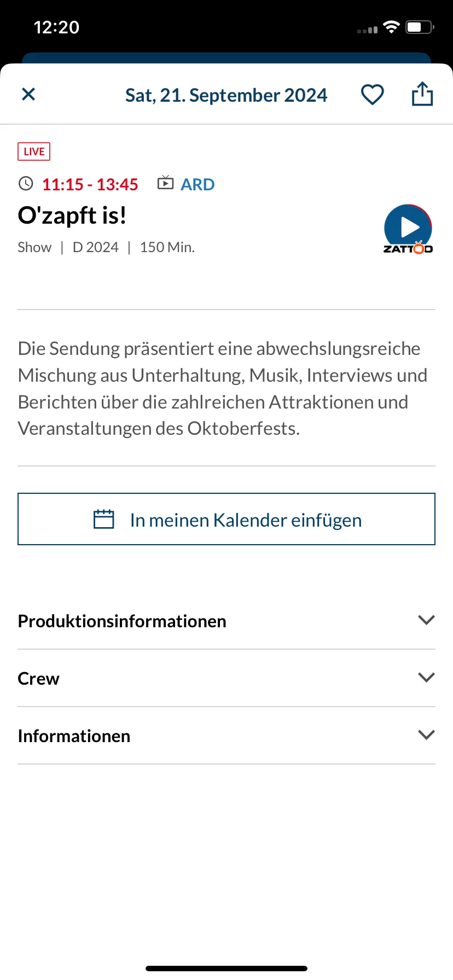Tap the chevron next to Produktionsinformationen
453x980 pixels.
[x=426, y=620]
